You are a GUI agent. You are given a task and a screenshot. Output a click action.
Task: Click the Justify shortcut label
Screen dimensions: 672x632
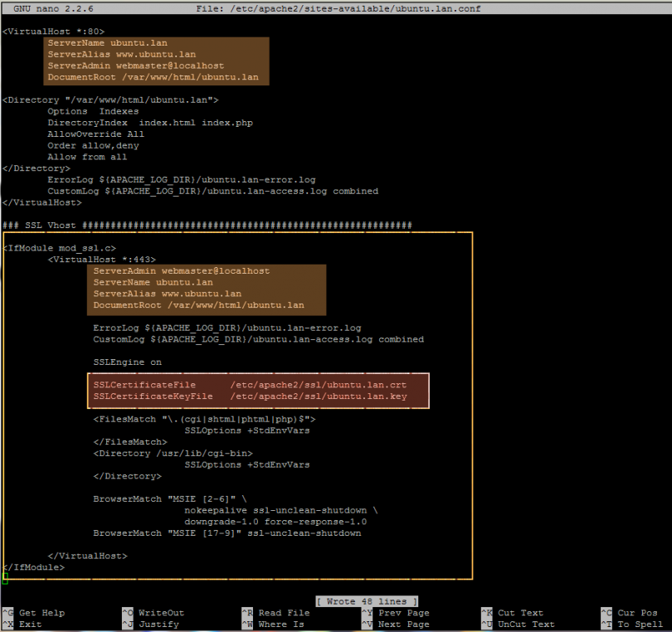(158, 625)
